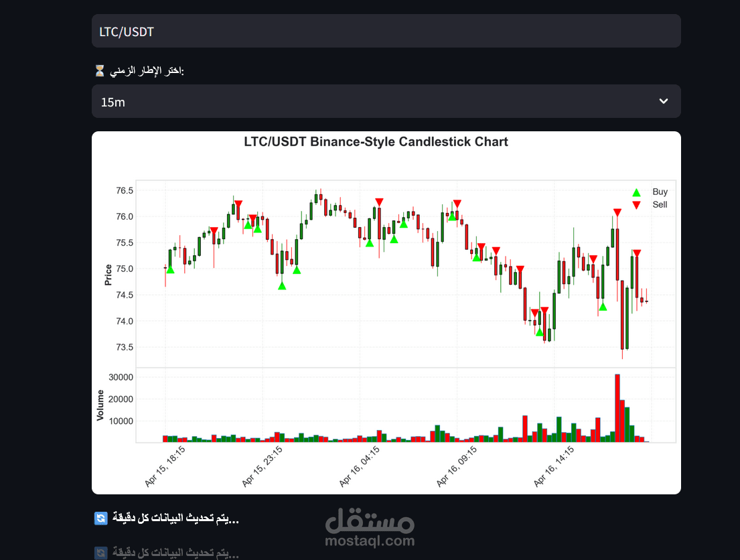Click the highest red volume bar
The width and height of the screenshot is (740, 560).
pos(617,408)
